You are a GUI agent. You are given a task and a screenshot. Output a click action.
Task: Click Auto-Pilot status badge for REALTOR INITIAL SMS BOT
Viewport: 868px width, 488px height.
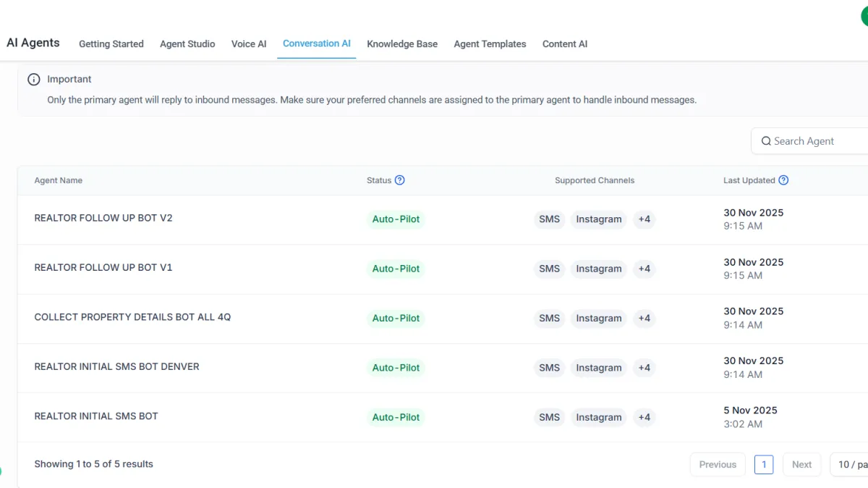click(396, 418)
